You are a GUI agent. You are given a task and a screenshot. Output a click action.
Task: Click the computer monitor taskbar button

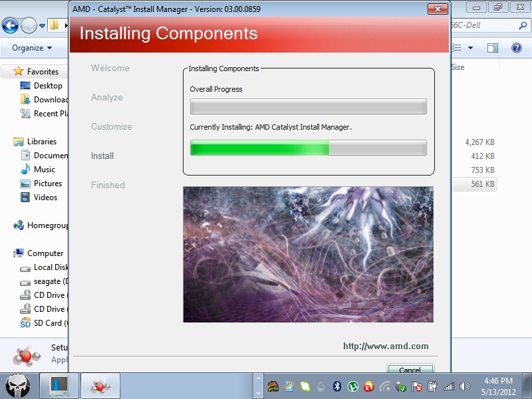tap(59, 386)
